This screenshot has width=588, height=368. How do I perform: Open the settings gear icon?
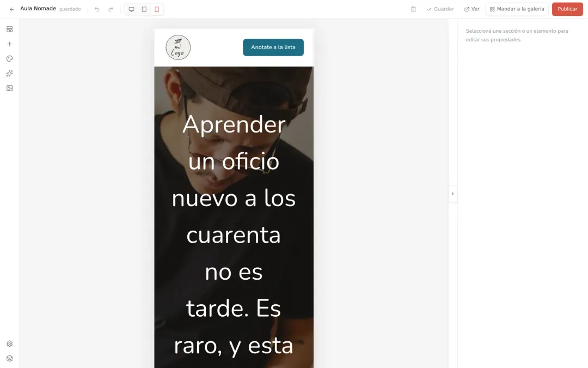(x=10, y=343)
